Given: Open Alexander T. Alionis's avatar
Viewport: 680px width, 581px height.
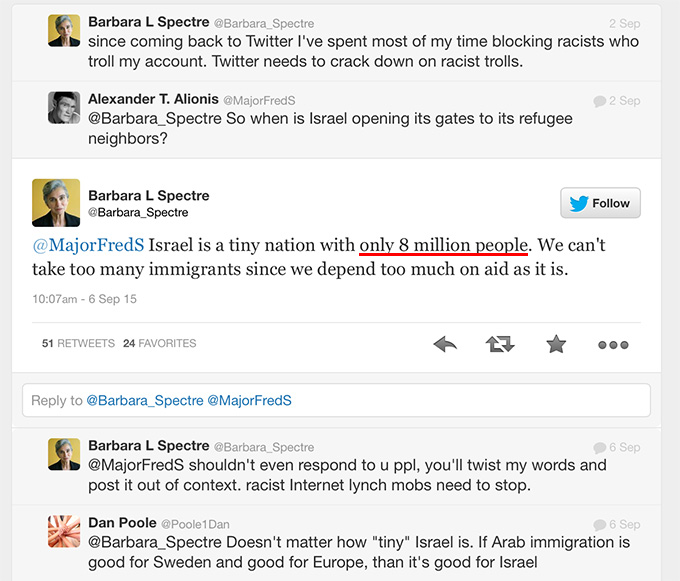Looking at the screenshot, I should click(x=64, y=108).
